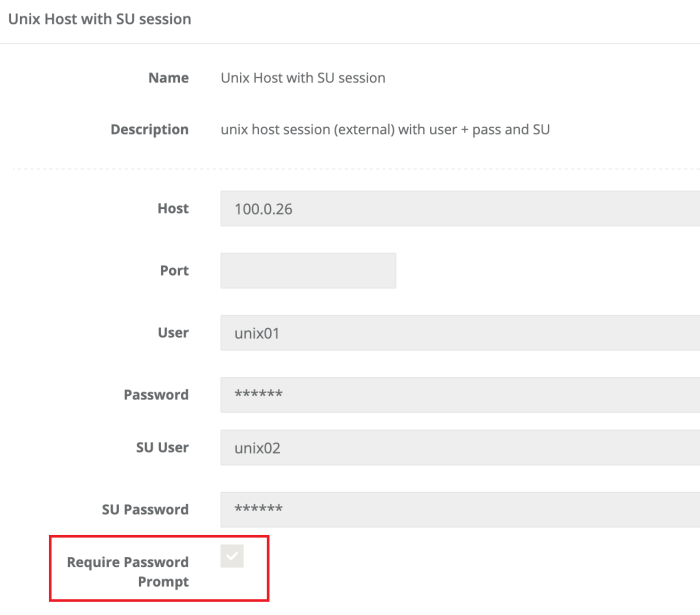The height and width of the screenshot is (615, 700).
Task: Click the SU Password label
Action: point(145,509)
